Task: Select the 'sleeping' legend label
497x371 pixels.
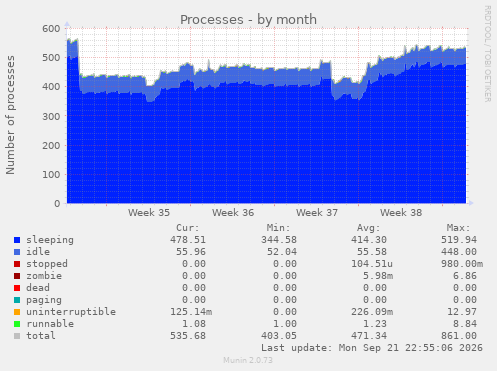Action: click(50, 240)
